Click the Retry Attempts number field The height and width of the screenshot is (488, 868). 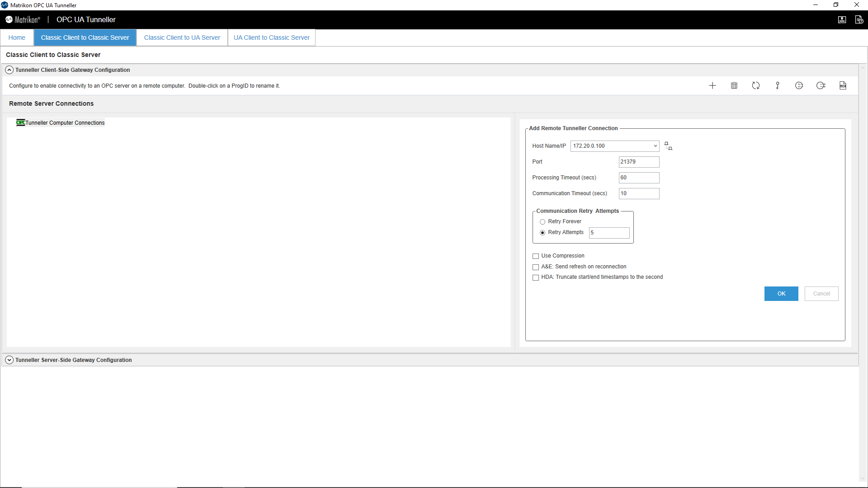tap(609, 233)
